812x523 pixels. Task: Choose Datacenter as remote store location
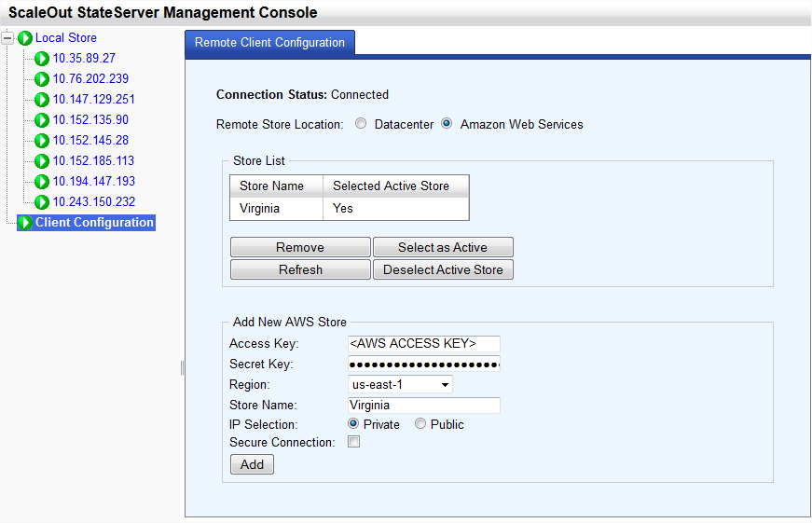(x=361, y=124)
